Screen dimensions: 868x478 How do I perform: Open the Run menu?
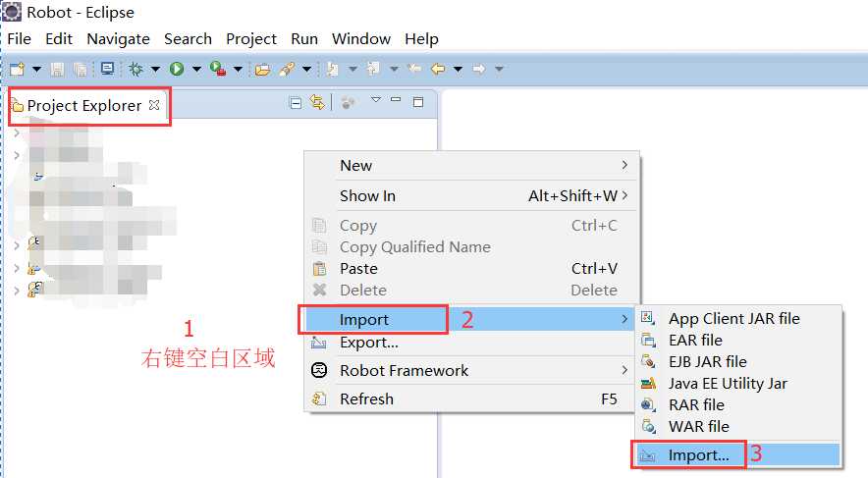(304, 39)
